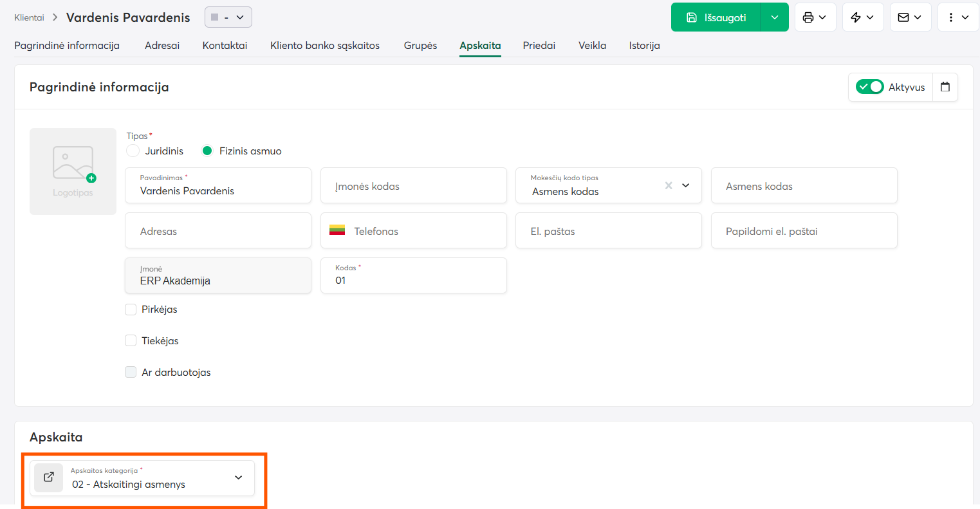Open the three-dot more options menu
The height and width of the screenshot is (509, 980).
click(x=958, y=17)
